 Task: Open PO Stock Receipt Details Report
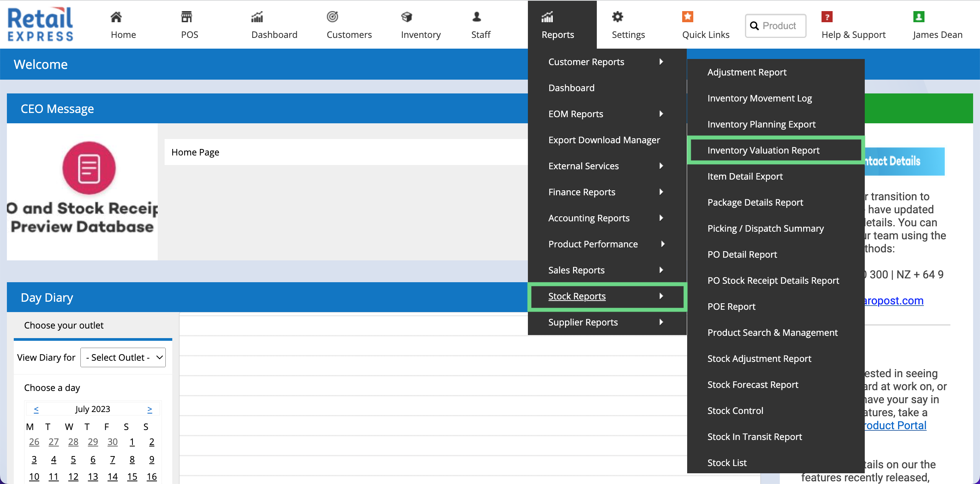pos(773,280)
